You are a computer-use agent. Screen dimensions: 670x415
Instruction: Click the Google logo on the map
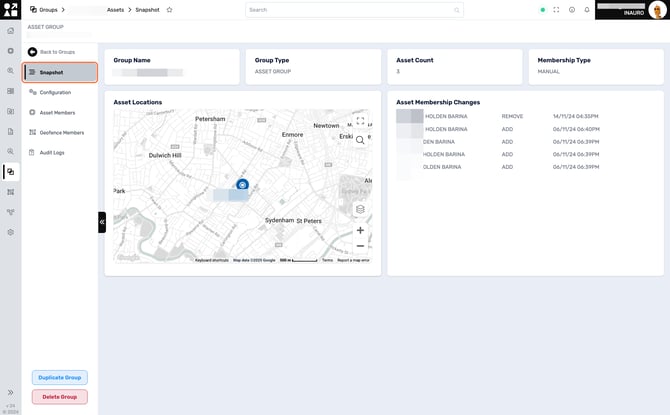pos(128,257)
